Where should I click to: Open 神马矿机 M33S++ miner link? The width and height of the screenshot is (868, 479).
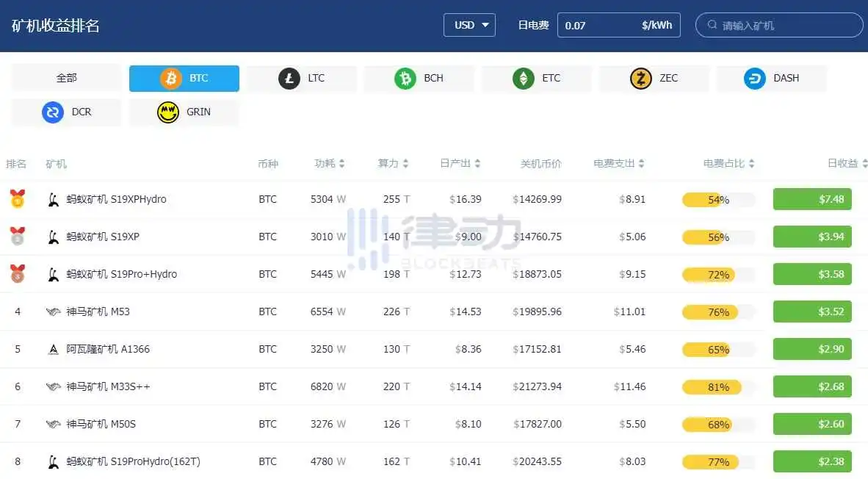[109, 386]
